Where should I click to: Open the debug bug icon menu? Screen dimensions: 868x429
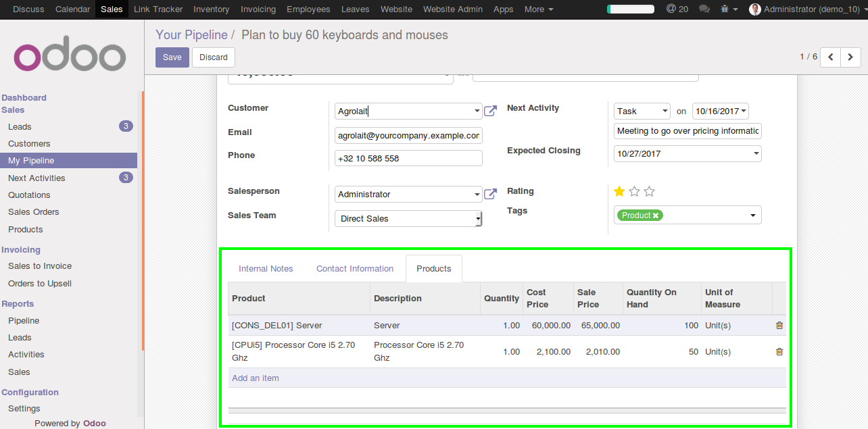727,9
